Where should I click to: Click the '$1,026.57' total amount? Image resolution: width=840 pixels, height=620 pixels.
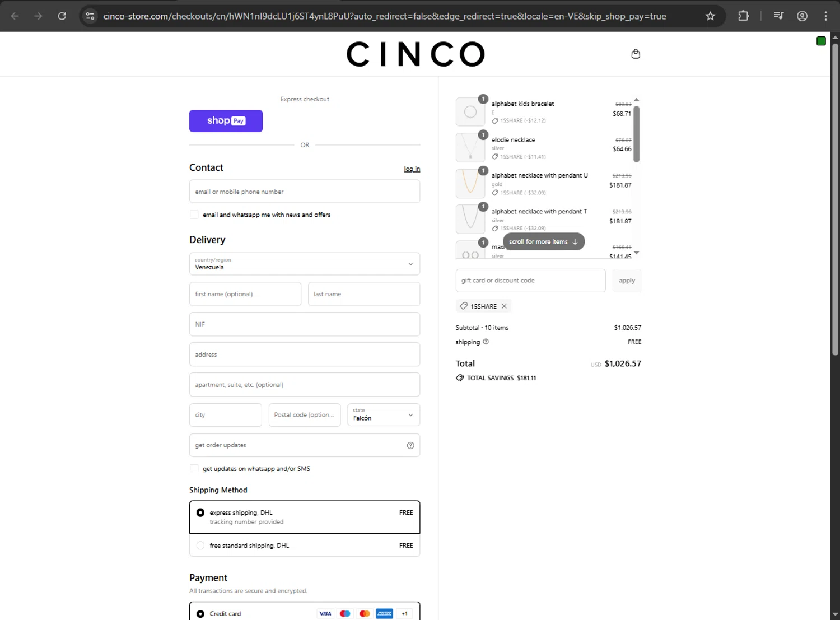click(x=623, y=363)
